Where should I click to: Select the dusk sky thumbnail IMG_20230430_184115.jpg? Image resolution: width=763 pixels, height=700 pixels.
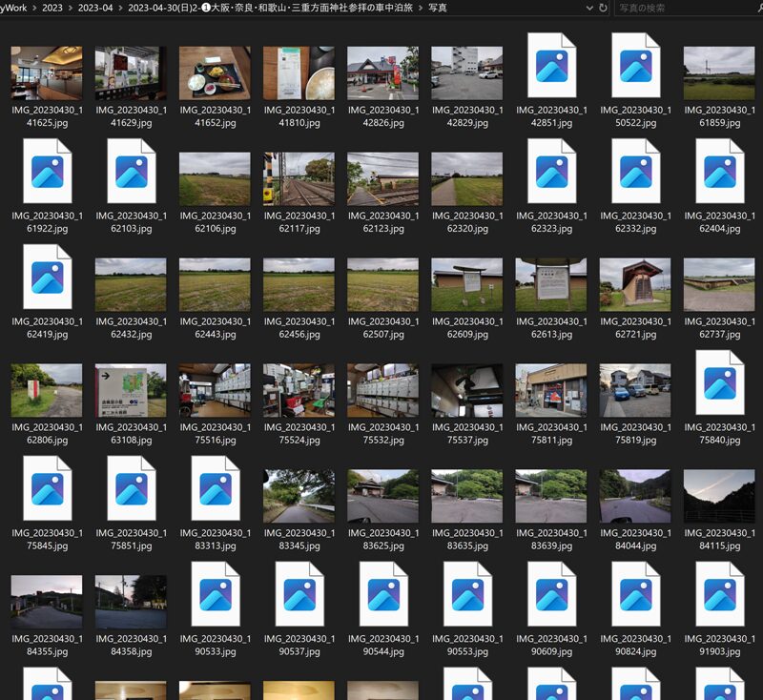(x=719, y=496)
